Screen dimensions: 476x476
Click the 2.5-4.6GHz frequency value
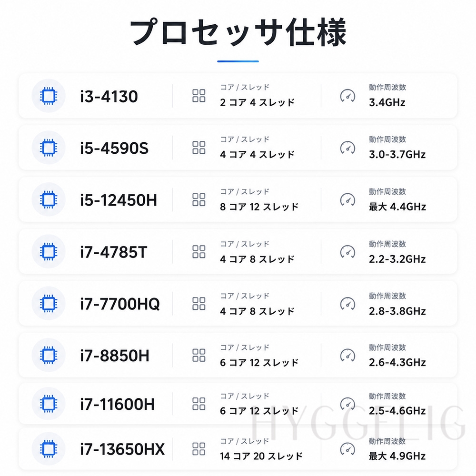click(x=397, y=411)
